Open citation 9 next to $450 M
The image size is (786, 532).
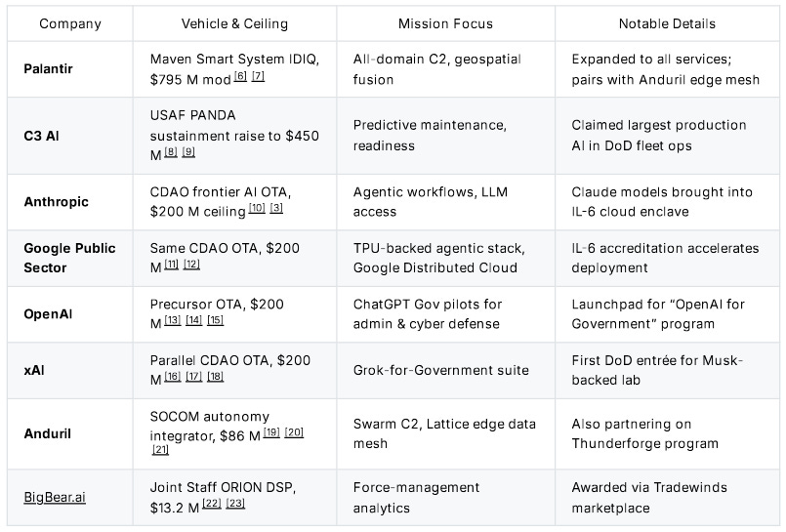click(188, 151)
